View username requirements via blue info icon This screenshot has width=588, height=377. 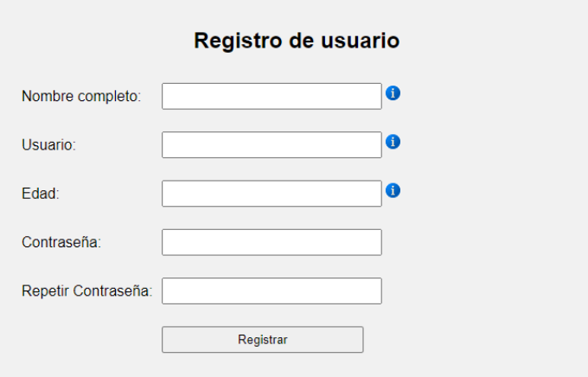(x=393, y=142)
